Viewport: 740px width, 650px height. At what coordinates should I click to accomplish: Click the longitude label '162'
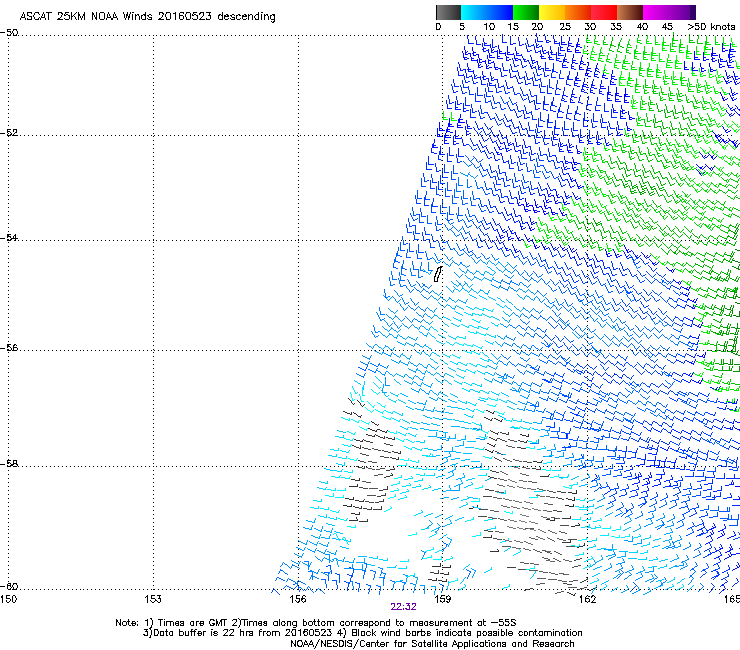(587, 599)
